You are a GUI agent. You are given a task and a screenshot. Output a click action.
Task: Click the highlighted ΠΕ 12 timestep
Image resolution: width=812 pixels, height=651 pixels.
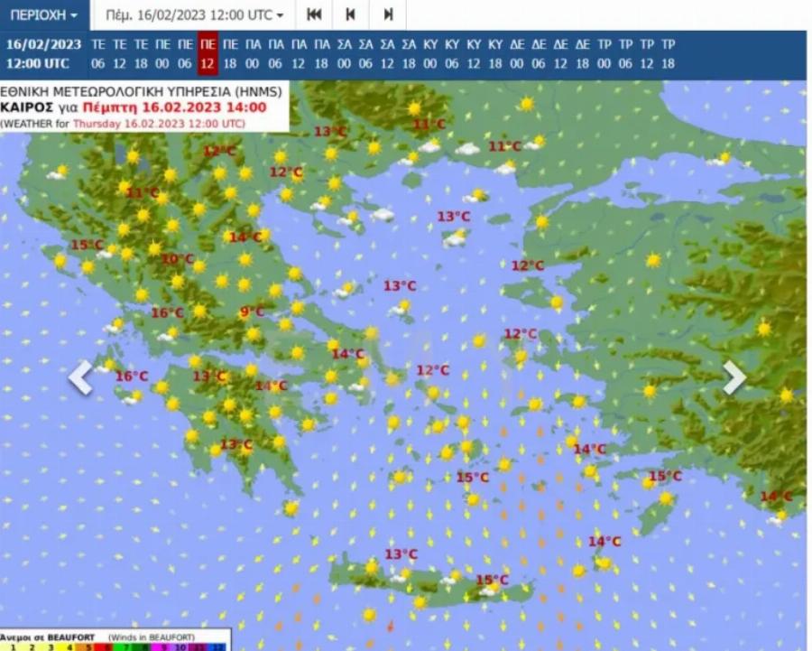[x=207, y=54]
